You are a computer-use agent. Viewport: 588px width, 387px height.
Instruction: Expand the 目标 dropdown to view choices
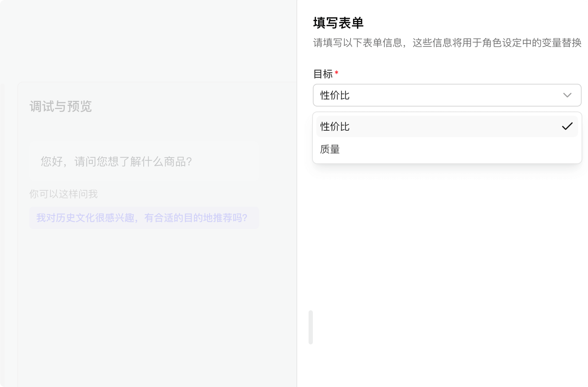447,95
